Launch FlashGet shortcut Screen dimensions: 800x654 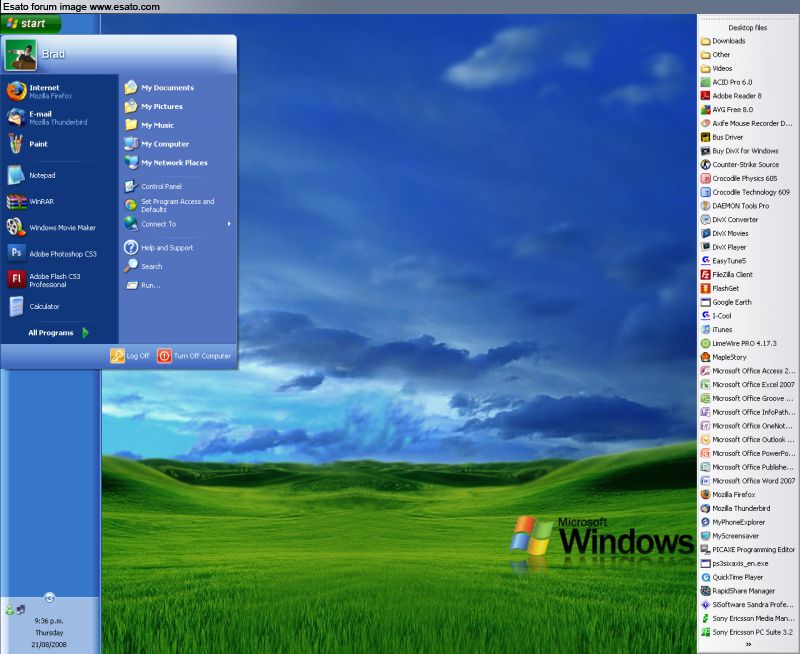coord(720,288)
